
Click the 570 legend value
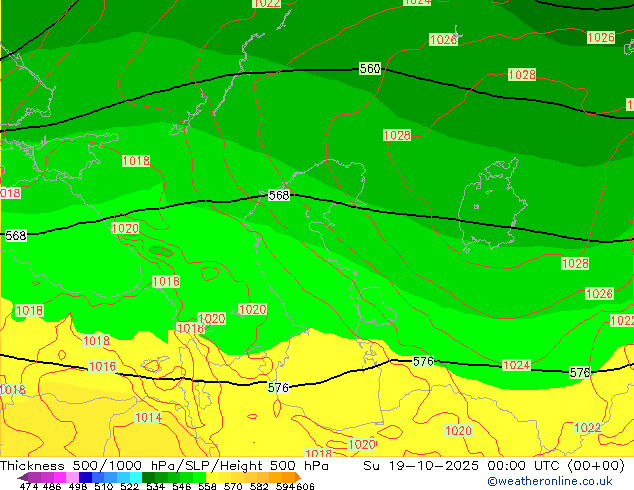(233, 486)
